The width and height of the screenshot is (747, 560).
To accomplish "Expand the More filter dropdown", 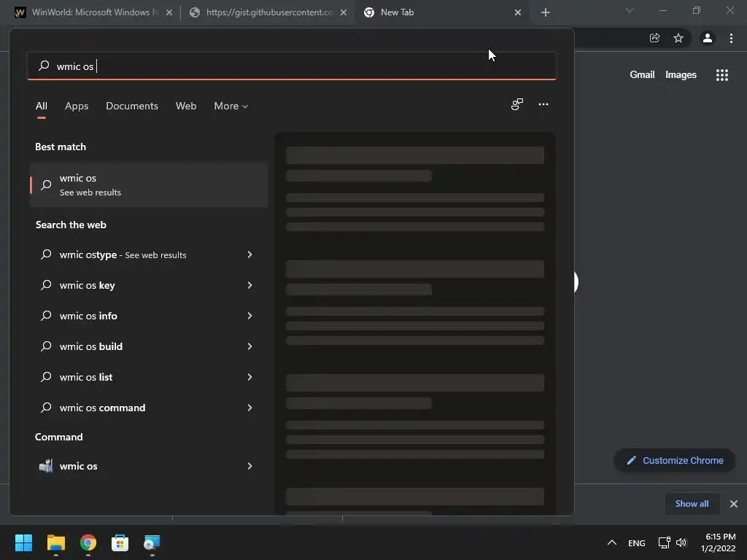I will tap(231, 106).
